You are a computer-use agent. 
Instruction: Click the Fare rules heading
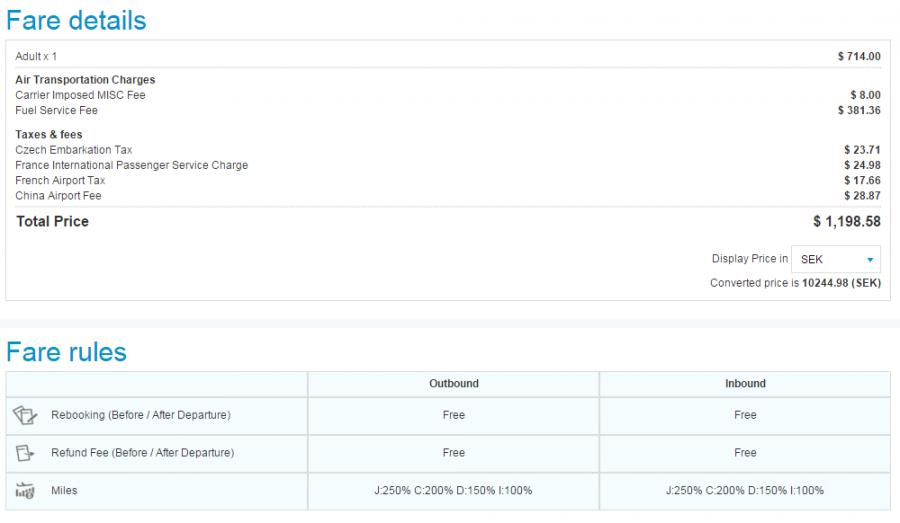[66, 352]
